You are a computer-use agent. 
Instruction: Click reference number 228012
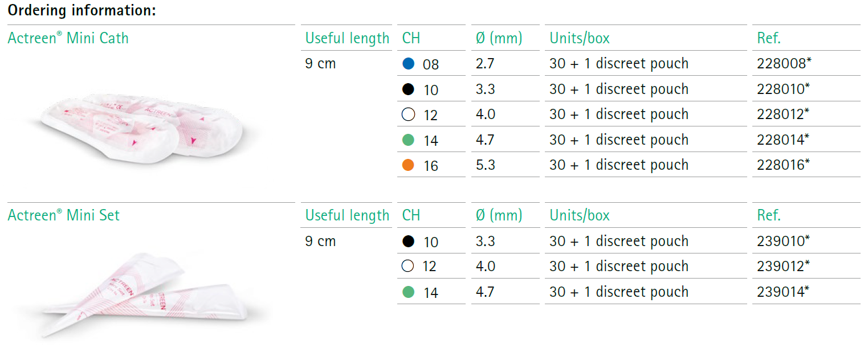click(x=783, y=114)
